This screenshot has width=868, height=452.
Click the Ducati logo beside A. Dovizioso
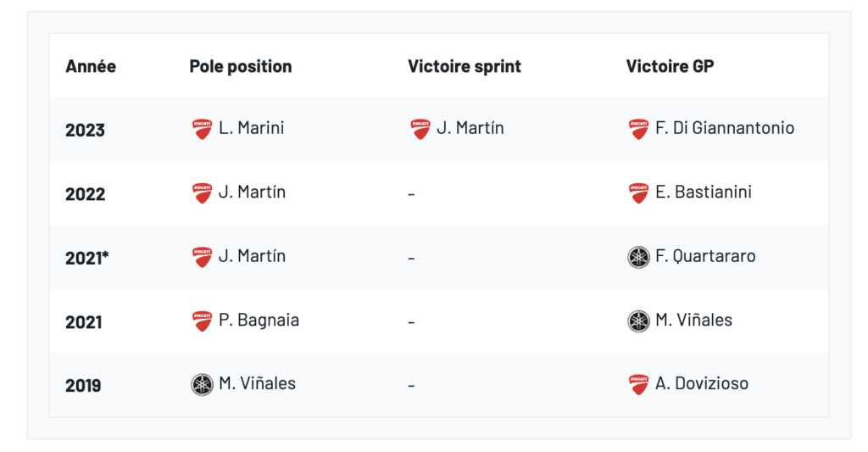click(x=638, y=385)
